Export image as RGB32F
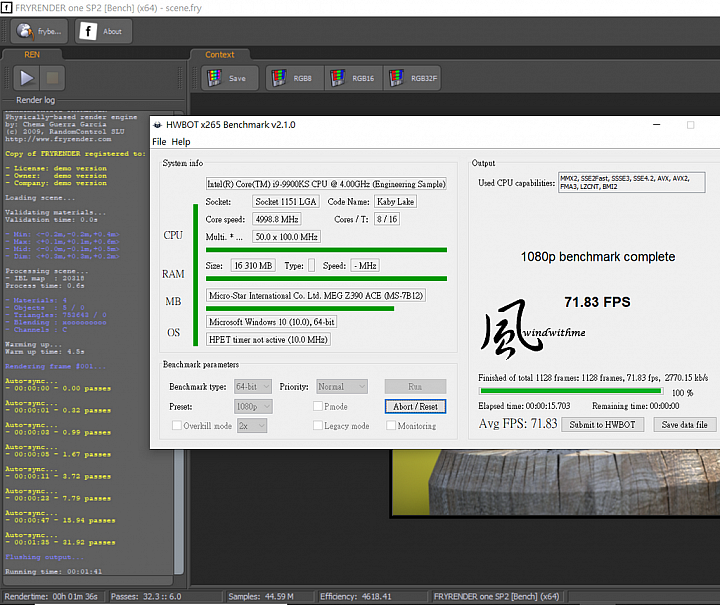Viewport: 720px width, 605px height. [x=412, y=78]
